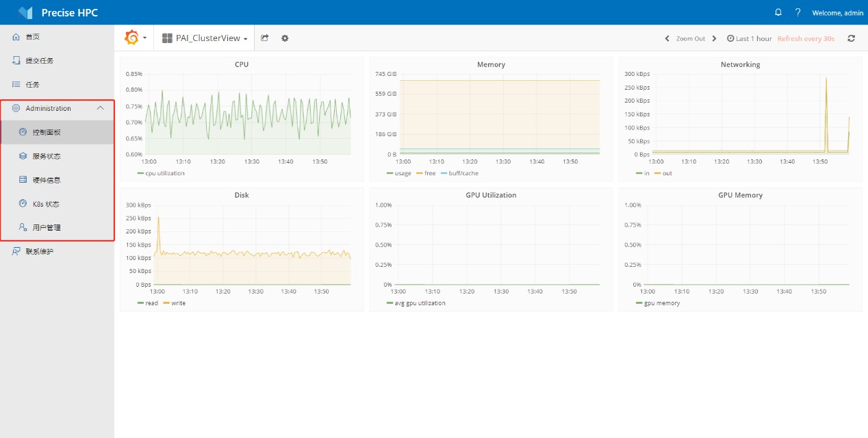Collapse the Administration menu section

tap(57, 108)
